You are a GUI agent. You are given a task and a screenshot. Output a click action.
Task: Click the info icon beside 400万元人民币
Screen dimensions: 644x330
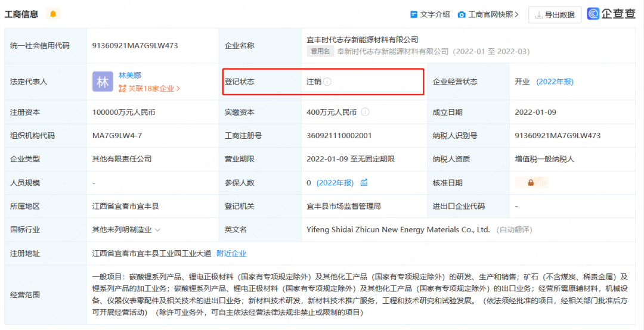[x=365, y=112]
